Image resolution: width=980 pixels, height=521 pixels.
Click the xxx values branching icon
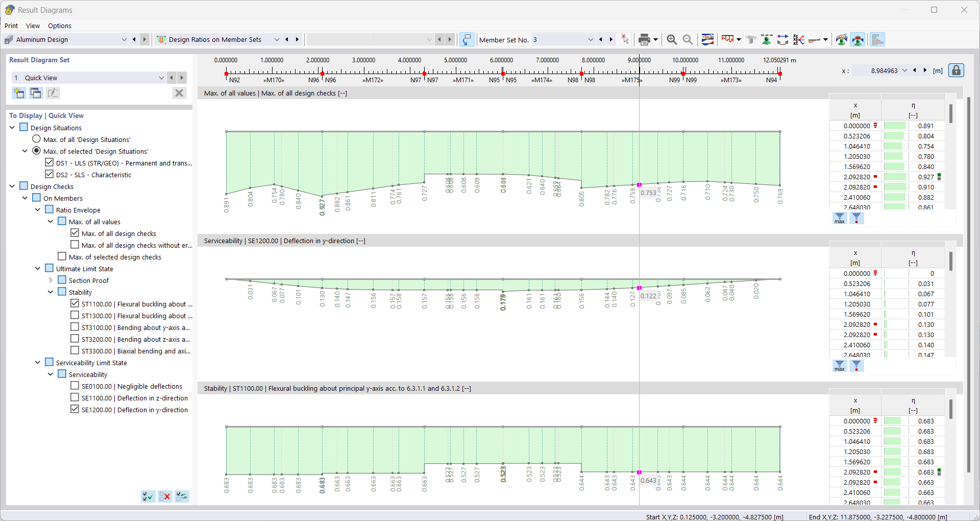tap(799, 39)
